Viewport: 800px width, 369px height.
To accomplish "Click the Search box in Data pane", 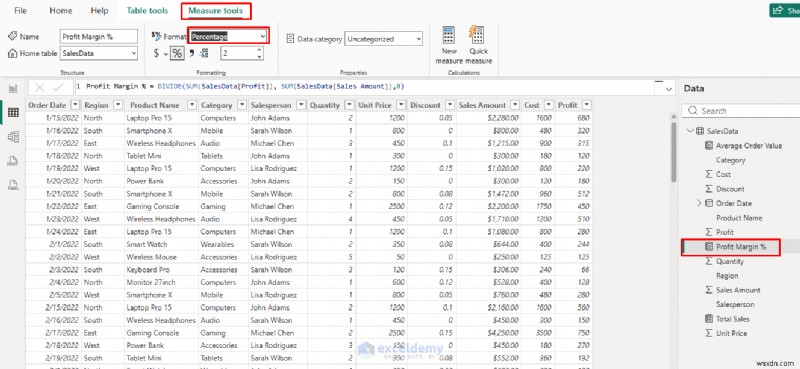I will point(741,111).
